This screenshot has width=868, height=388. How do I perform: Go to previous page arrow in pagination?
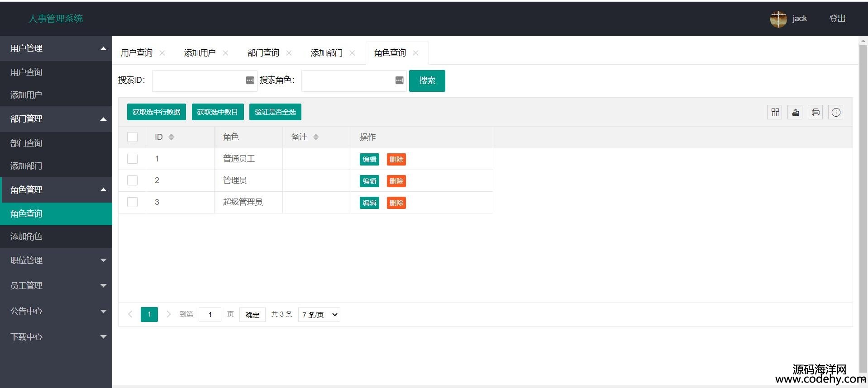pyautogui.click(x=130, y=314)
